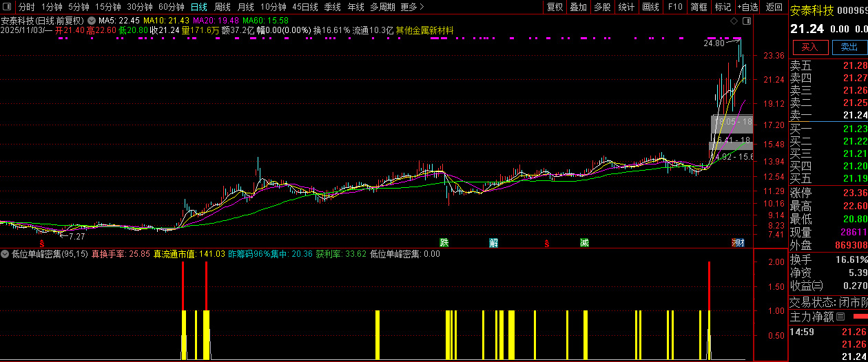Click the 涨停 limit-up price 23.36
The width and height of the screenshot is (868, 362).
point(856,193)
